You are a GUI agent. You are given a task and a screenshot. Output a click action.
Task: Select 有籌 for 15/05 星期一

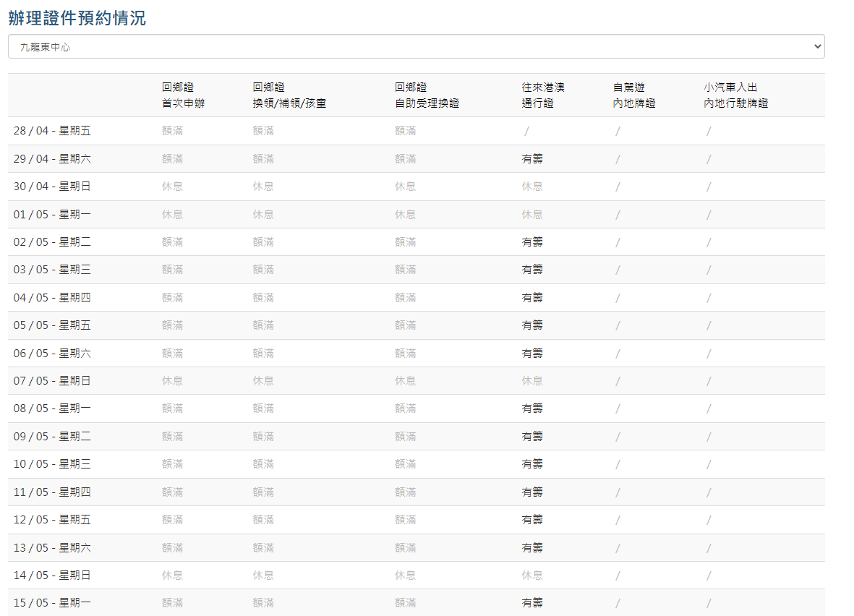click(x=532, y=603)
